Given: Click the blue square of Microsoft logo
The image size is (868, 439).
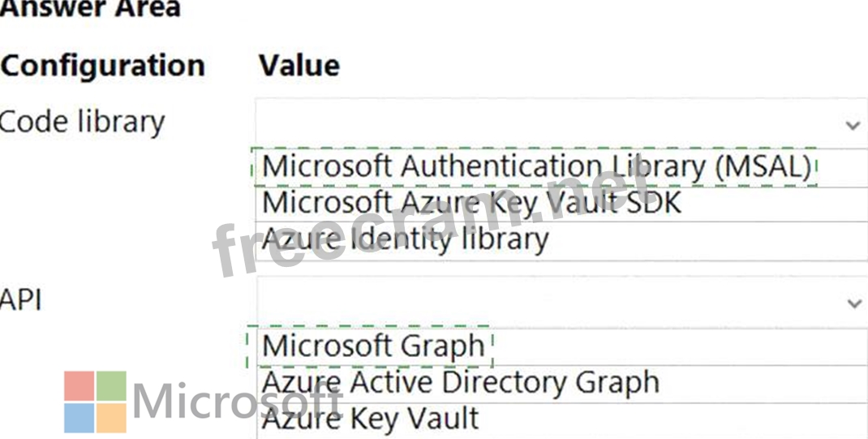Looking at the screenshot, I should (79, 418).
